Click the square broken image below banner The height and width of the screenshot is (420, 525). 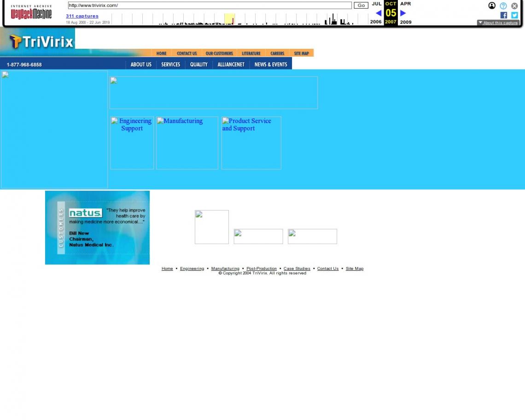pos(212,227)
